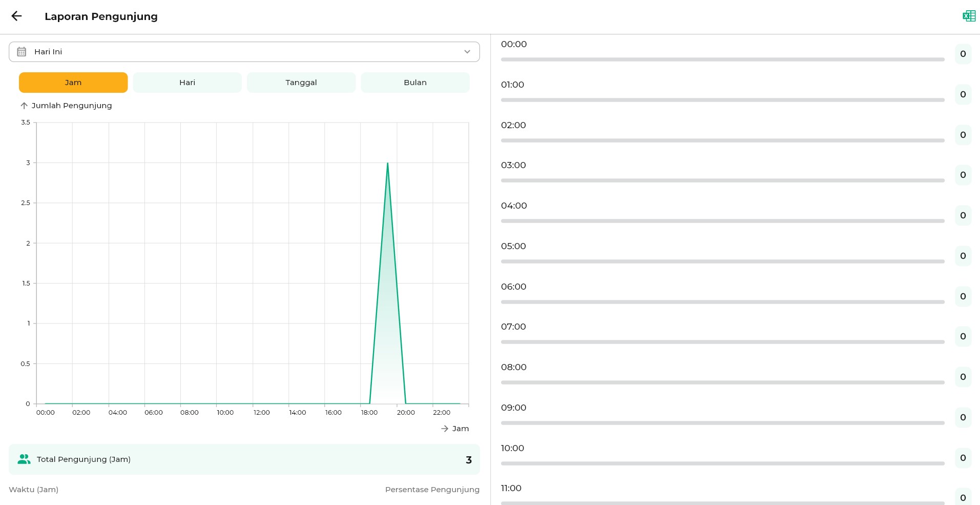The image size is (980, 505).
Task: Switch to the Bulan tab
Action: (x=415, y=83)
